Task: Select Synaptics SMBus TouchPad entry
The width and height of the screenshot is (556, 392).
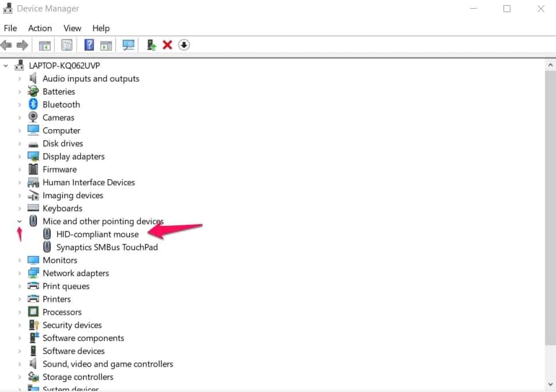Action: [107, 247]
